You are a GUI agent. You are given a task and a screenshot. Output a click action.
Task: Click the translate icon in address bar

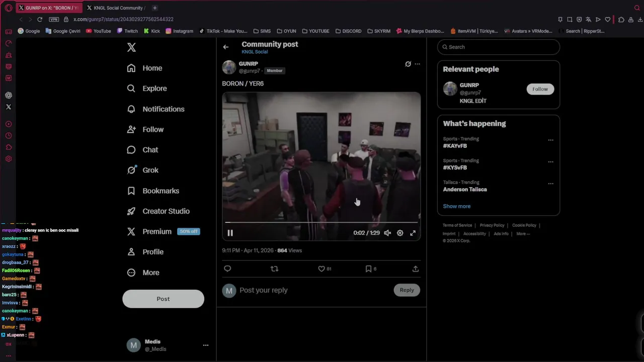coord(589,20)
